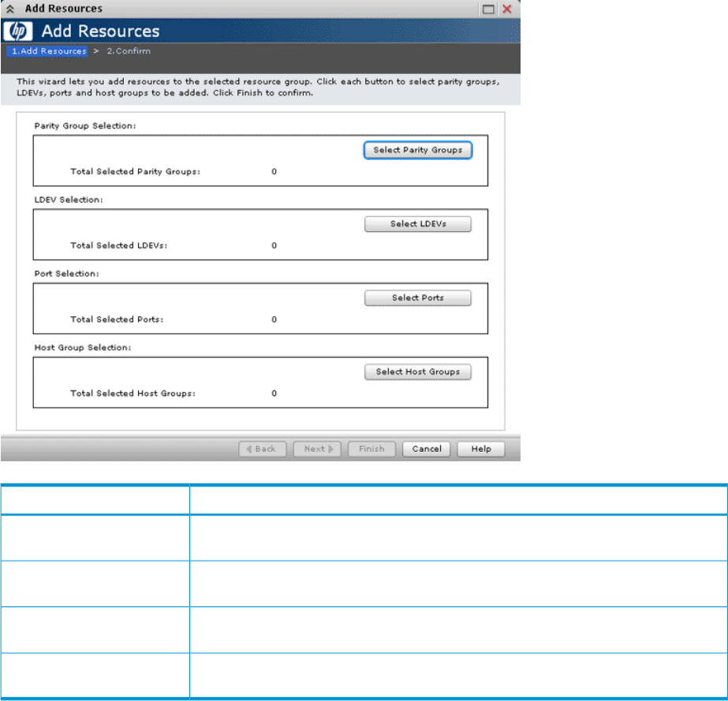Go back using the Back button
728x701 pixels.
point(263,449)
